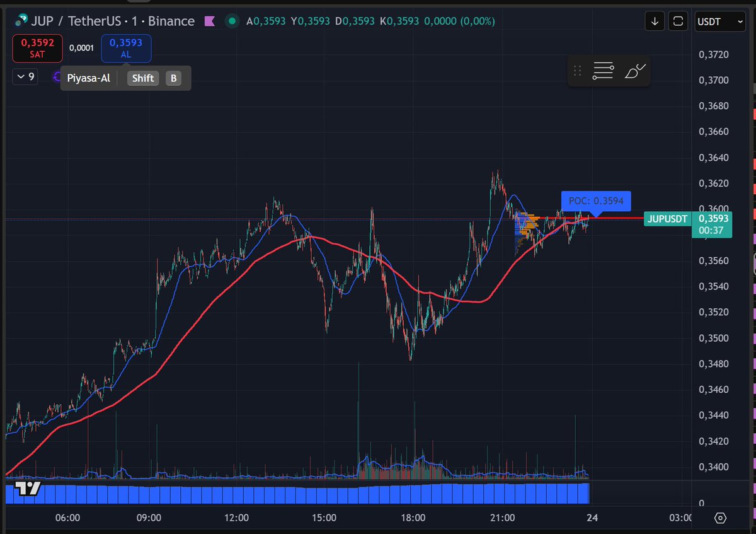Click the 0,3640 price scale label
This screenshot has height=534, width=756.
click(x=714, y=158)
